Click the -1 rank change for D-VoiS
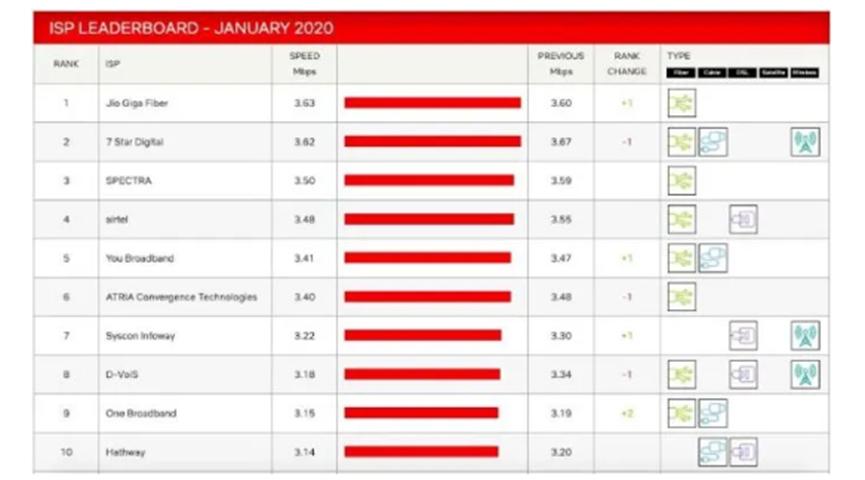Screen dimensions: 865x480 tap(627, 375)
